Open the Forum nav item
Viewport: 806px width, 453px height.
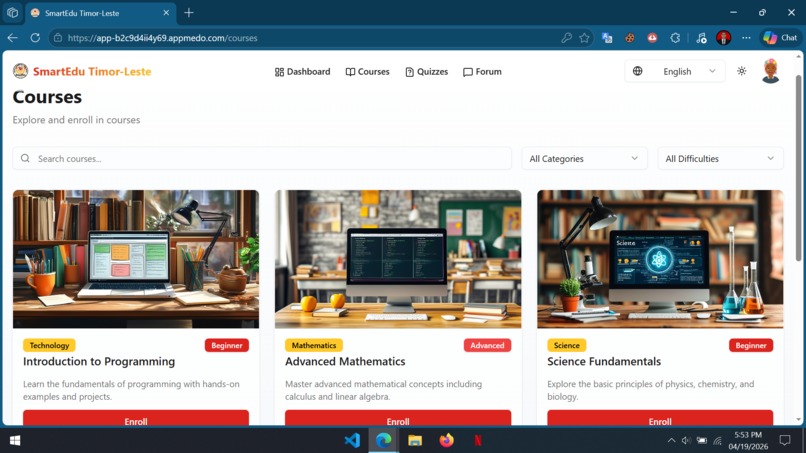(482, 71)
